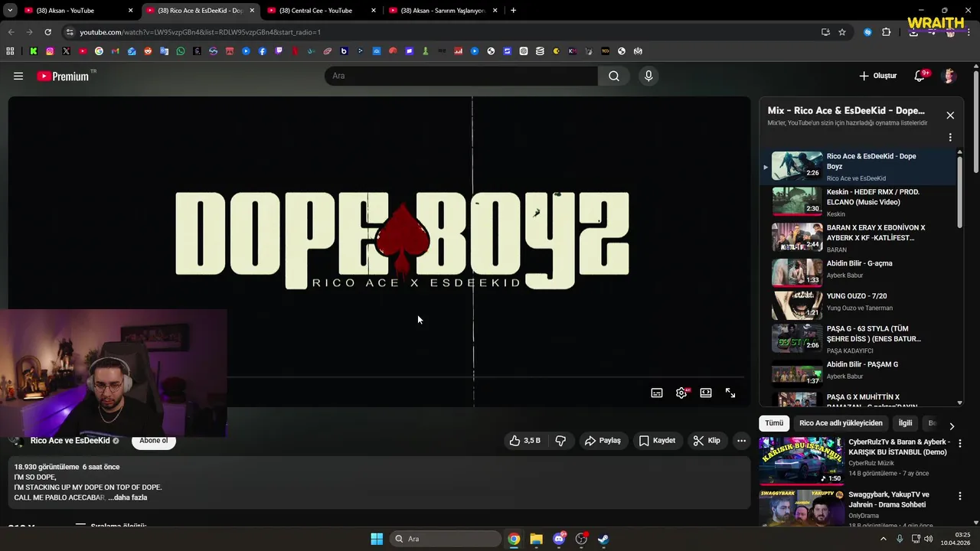Go to YouTube Premium home logo
The image size is (980, 551).
(x=63, y=76)
